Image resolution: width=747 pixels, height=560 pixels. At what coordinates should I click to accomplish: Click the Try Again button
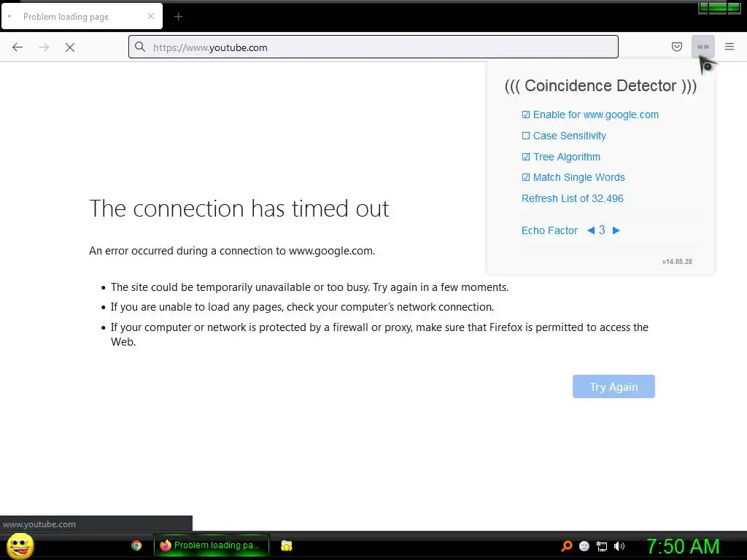[x=614, y=386]
